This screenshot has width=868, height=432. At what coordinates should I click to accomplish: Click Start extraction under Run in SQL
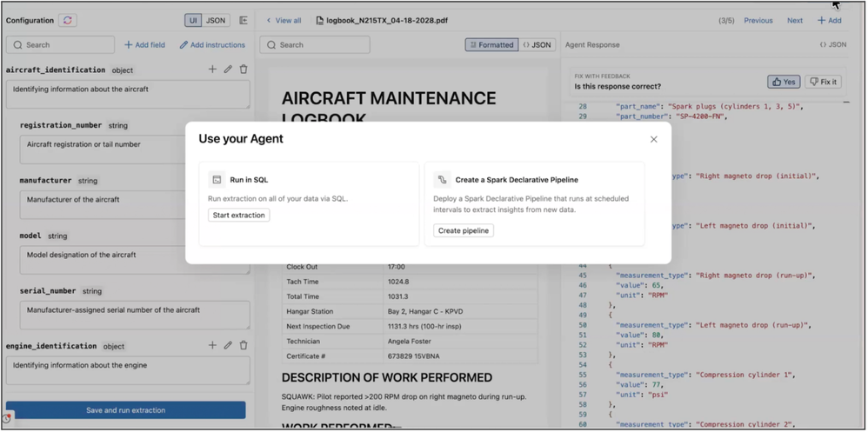[238, 215]
